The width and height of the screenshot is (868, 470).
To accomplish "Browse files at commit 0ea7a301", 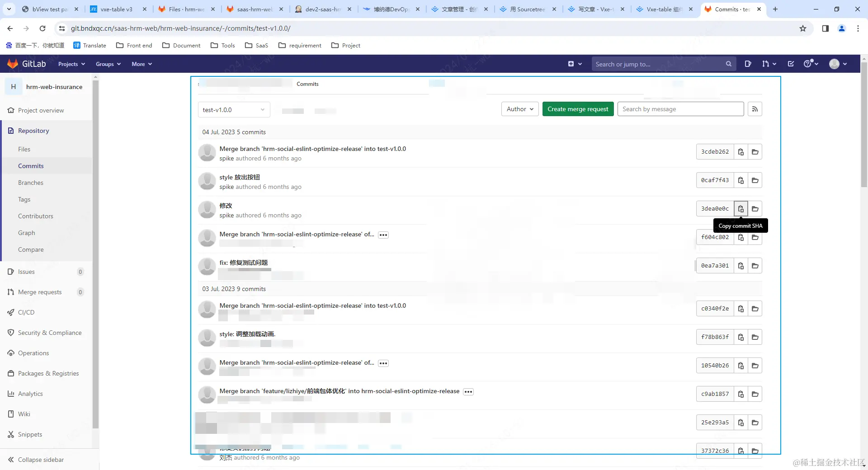I will (755, 266).
